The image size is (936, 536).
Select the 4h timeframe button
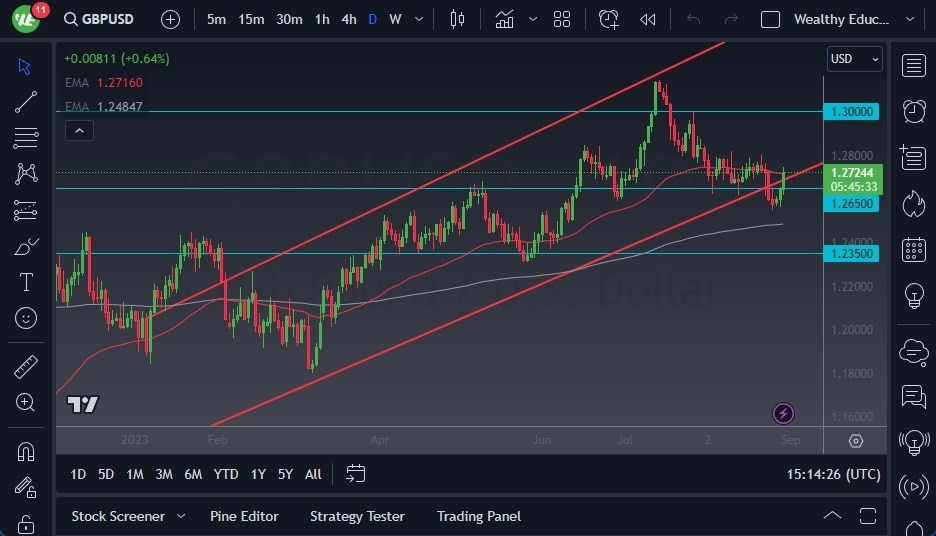(x=349, y=19)
